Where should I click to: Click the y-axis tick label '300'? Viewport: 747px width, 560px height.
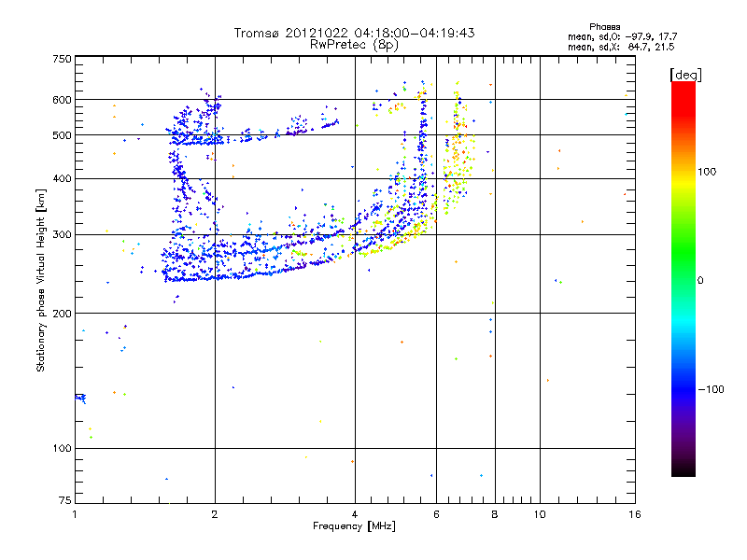62,234
